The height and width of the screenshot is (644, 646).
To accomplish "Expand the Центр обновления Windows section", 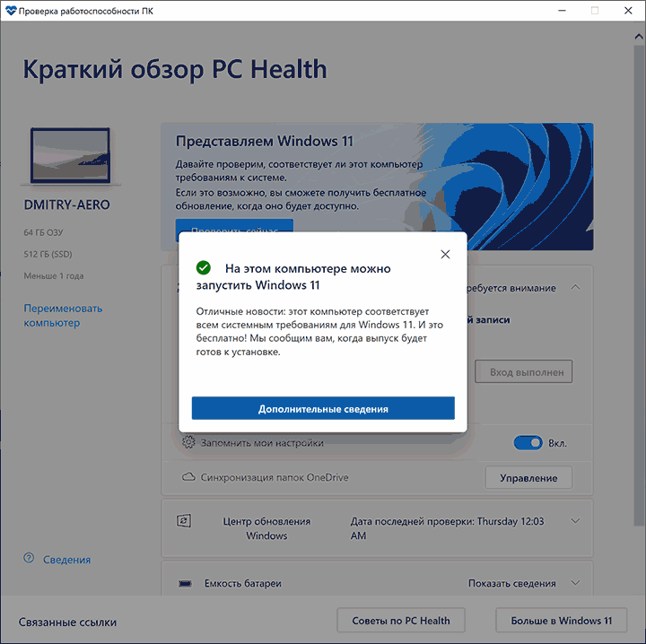I will (575, 521).
